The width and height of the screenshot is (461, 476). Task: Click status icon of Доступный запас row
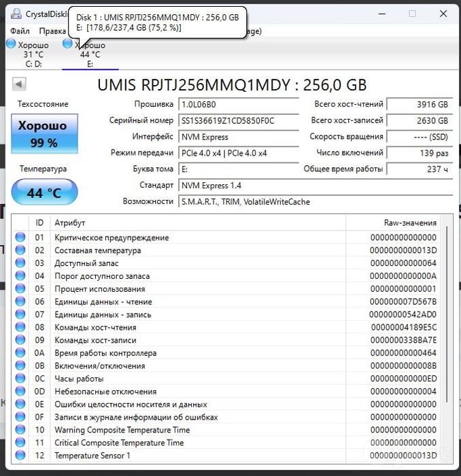20,262
